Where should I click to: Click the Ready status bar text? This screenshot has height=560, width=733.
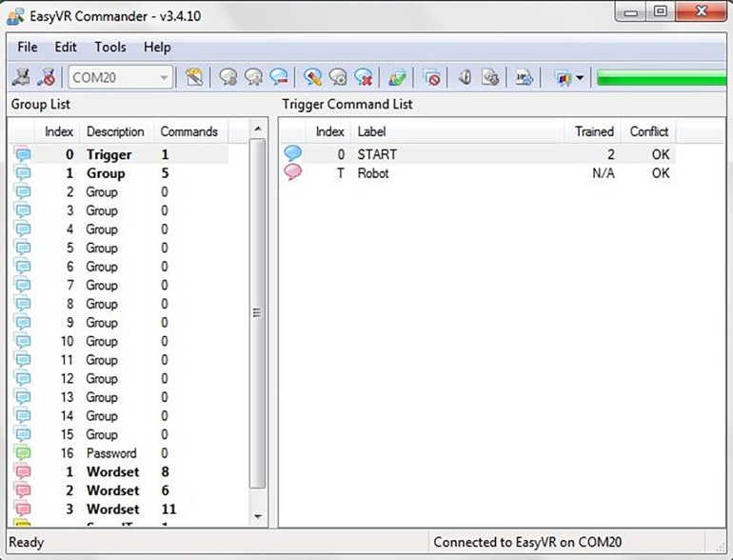(x=27, y=543)
